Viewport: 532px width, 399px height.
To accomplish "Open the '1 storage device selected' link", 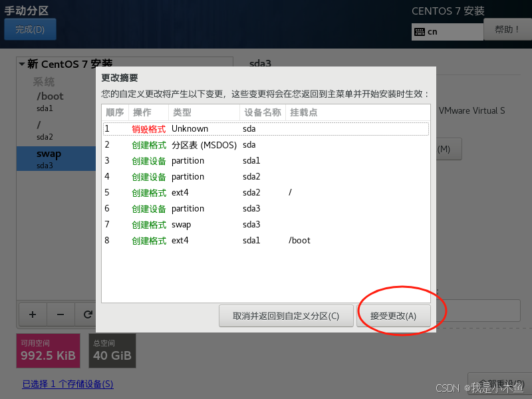I will tap(68, 384).
